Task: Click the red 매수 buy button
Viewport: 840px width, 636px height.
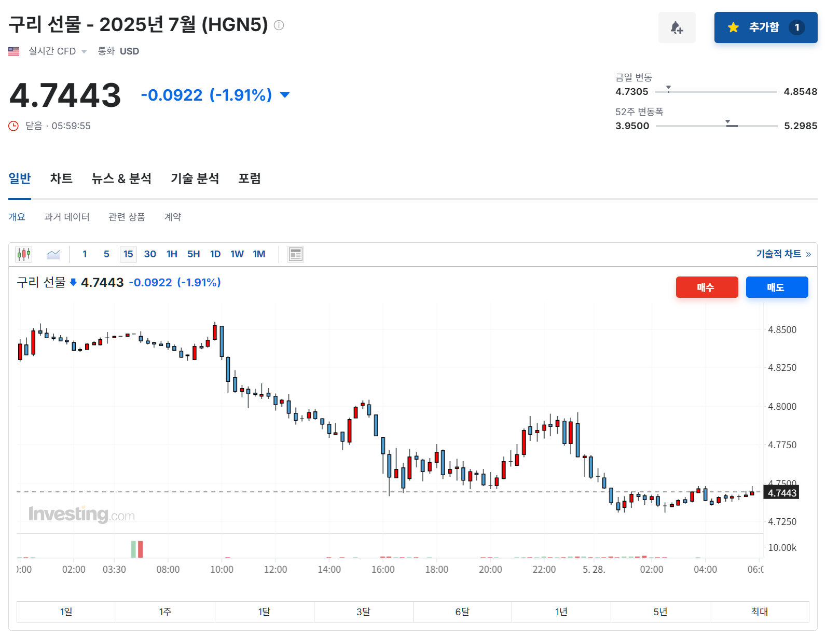Action: [707, 287]
